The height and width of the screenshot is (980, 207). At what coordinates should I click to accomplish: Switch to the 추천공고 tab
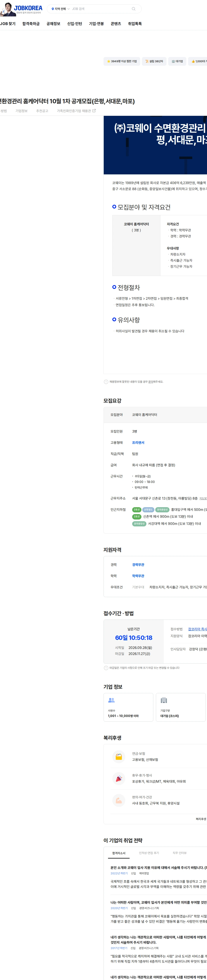pyautogui.click(x=42, y=111)
